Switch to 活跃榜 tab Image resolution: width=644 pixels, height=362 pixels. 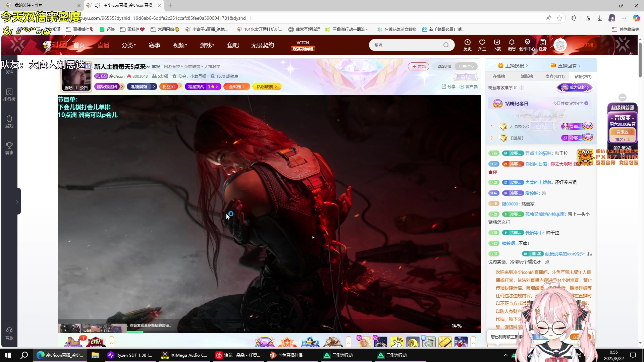click(x=527, y=76)
